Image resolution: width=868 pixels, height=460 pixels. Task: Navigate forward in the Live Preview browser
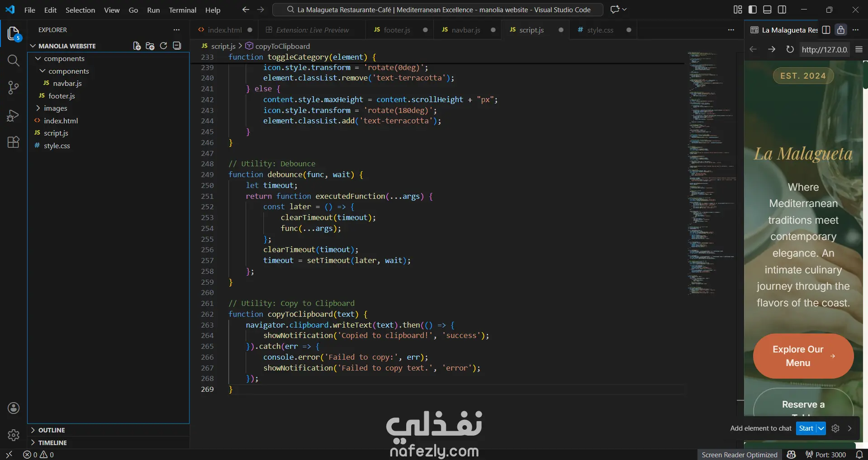(x=772, y=49)
